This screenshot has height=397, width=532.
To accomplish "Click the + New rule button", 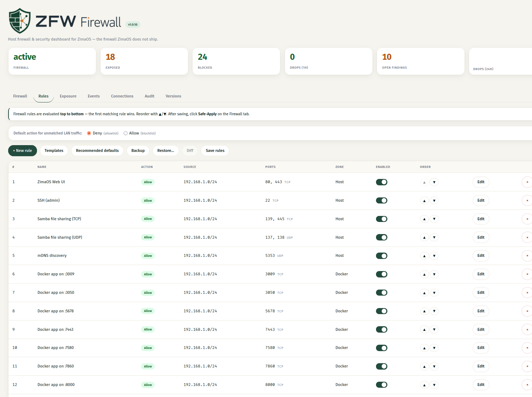I will click(22, 151).
